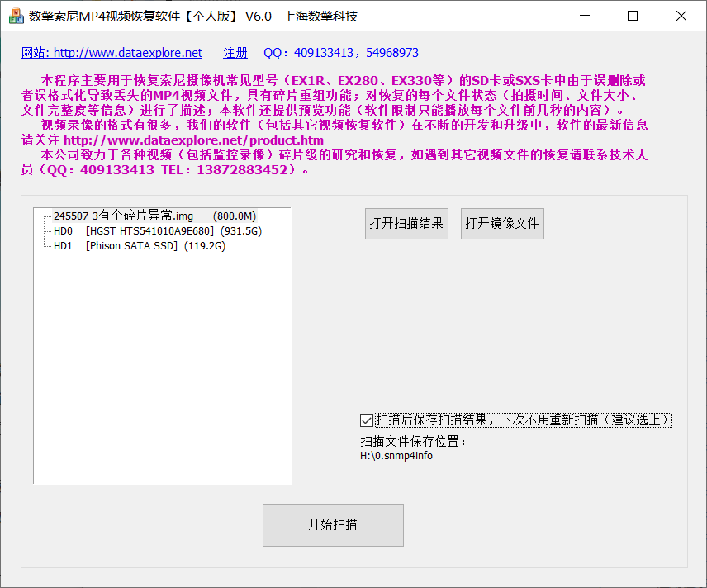This screenshot has width=707, height=588.
Task: Click the 打开镜像文件 button
Action: coord(502,223)
